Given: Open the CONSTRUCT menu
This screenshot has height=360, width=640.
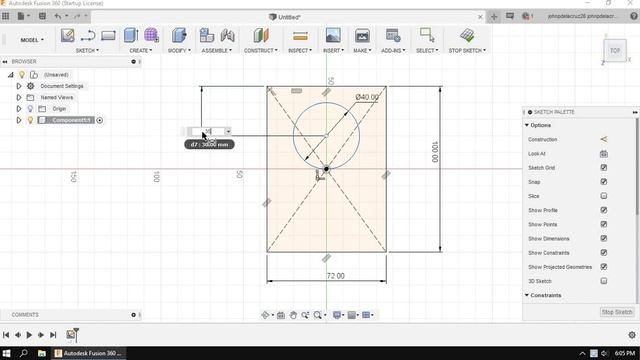Looking at the screenshot, I should (260, 51).
